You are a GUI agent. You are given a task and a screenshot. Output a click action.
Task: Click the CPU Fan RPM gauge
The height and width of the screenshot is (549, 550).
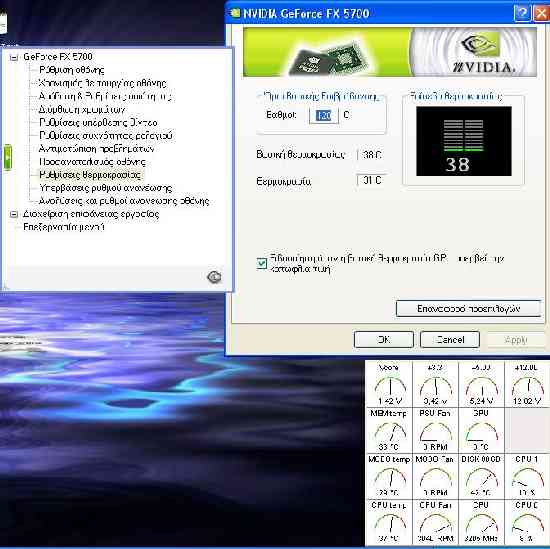pos(435,522)
